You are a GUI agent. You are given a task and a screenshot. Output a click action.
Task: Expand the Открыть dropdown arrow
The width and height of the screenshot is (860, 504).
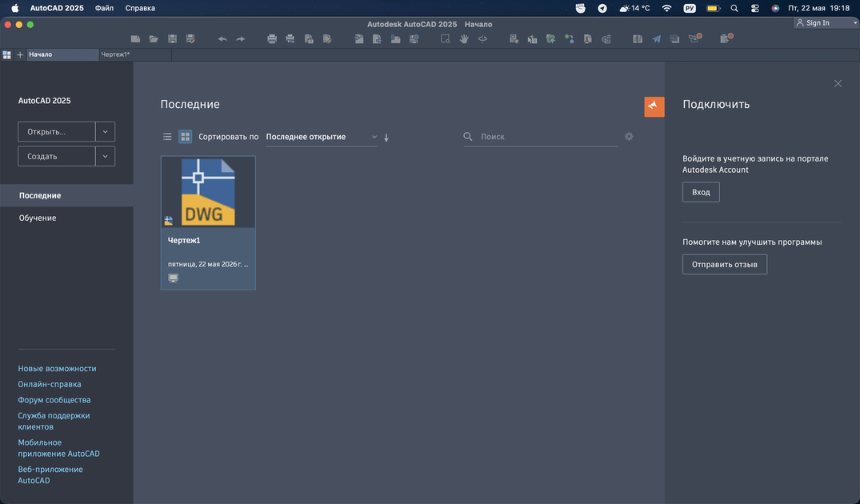(x=106, y=132)
